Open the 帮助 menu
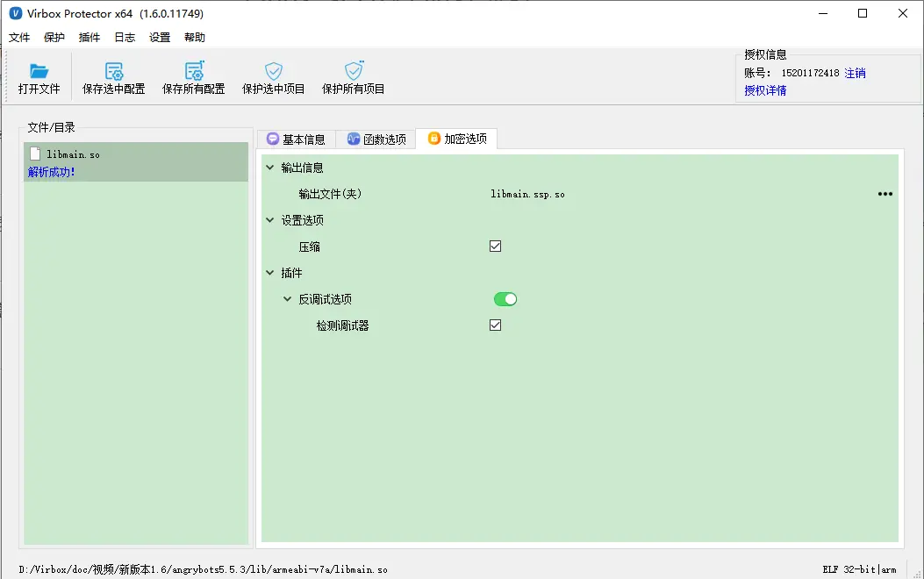This screenshot has height=579, width=924. (195, 37)
